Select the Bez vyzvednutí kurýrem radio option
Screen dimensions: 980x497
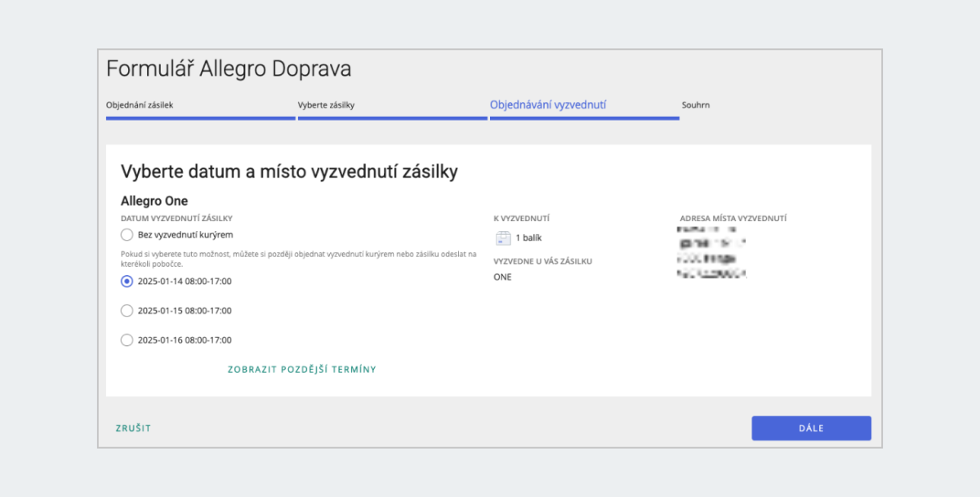pyautogui.click(x=127, y=235)
